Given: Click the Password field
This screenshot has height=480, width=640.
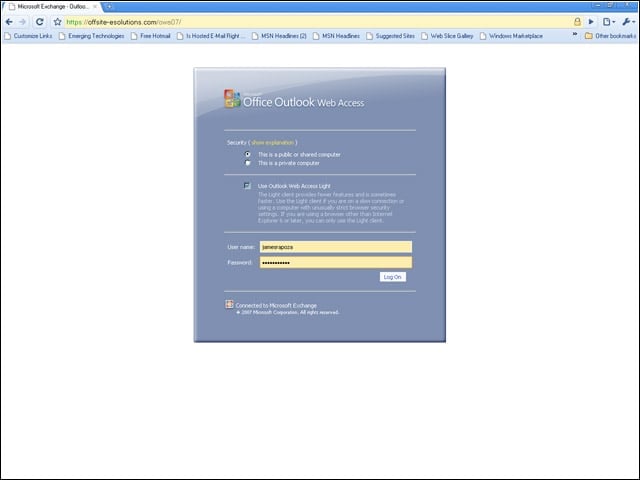Looking at the screenshot, I should (x=336, y=262).
